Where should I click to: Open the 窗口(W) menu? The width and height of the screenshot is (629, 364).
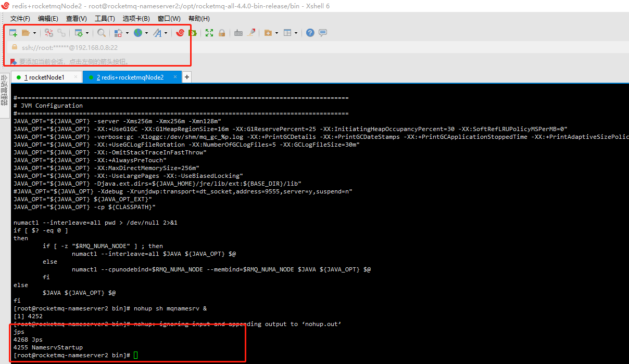pyautogui.click(x=169, y=19)
